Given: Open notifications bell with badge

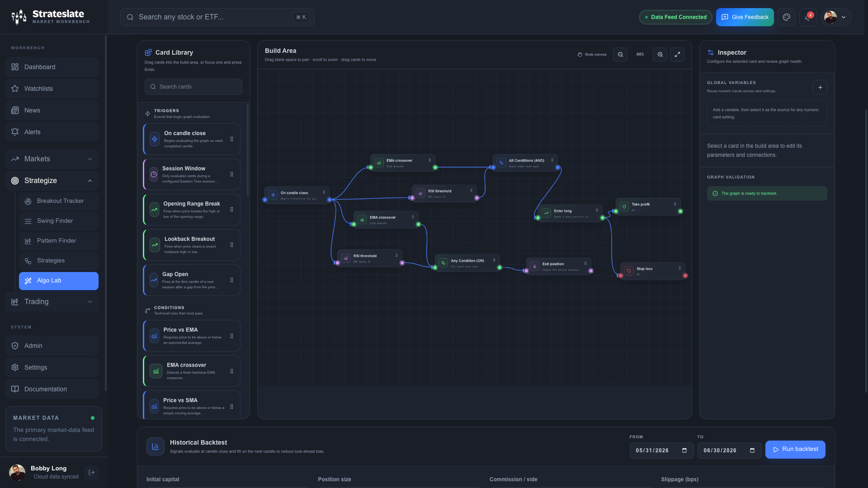Looking at the screenshot, I should (x=808, y=17).
